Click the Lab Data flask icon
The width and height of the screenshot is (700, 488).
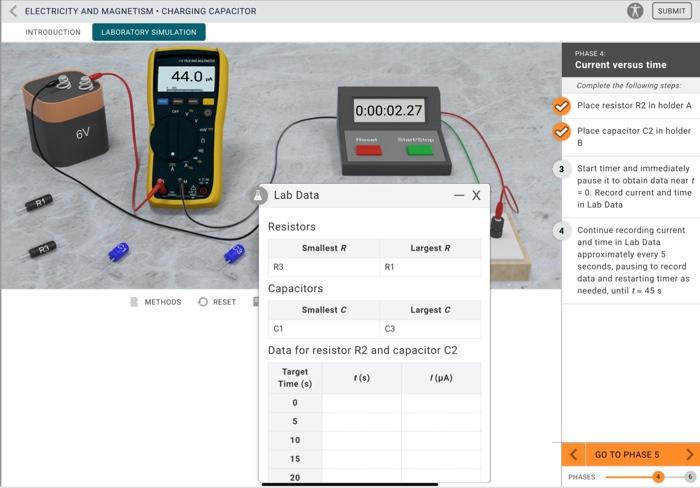pyautogui.click(x=258, y=195)
